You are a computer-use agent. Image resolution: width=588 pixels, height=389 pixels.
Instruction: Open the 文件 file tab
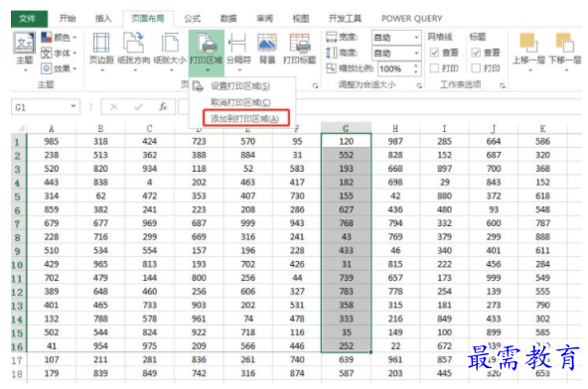coord(29,19)
